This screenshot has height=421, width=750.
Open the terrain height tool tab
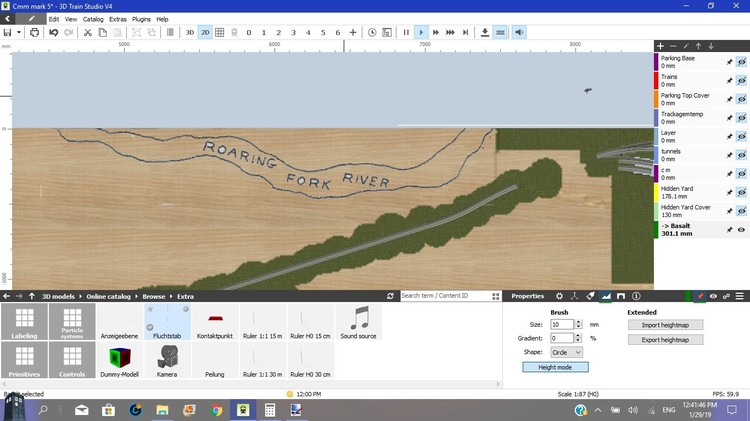tap(606, 296)
